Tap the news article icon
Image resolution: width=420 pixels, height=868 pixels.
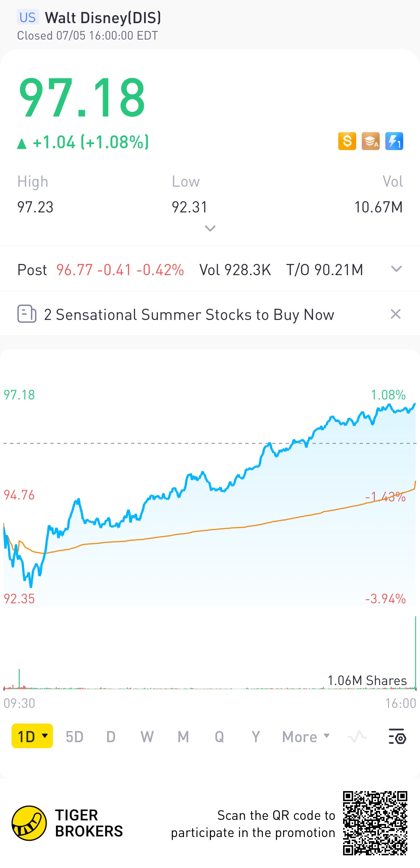tap(27, 314)
